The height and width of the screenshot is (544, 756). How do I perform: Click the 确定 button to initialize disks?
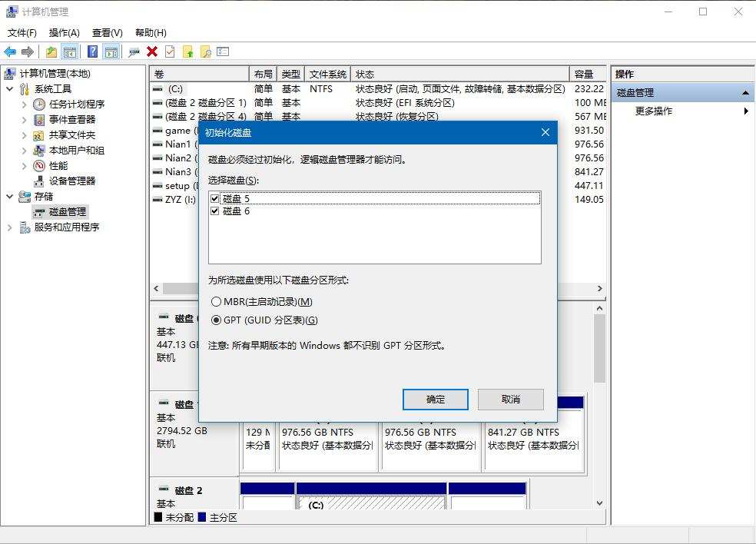click(435, 400)
